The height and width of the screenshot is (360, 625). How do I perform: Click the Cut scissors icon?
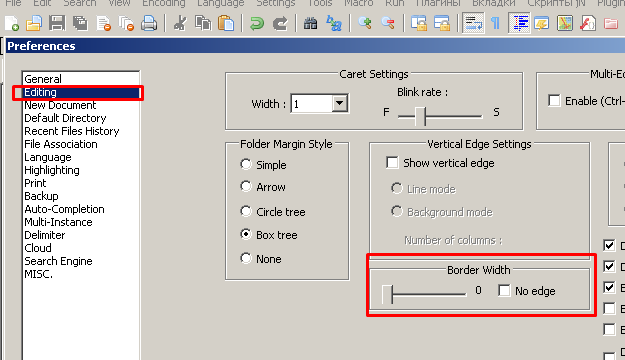pyautogui.click(x=181, y=23)
